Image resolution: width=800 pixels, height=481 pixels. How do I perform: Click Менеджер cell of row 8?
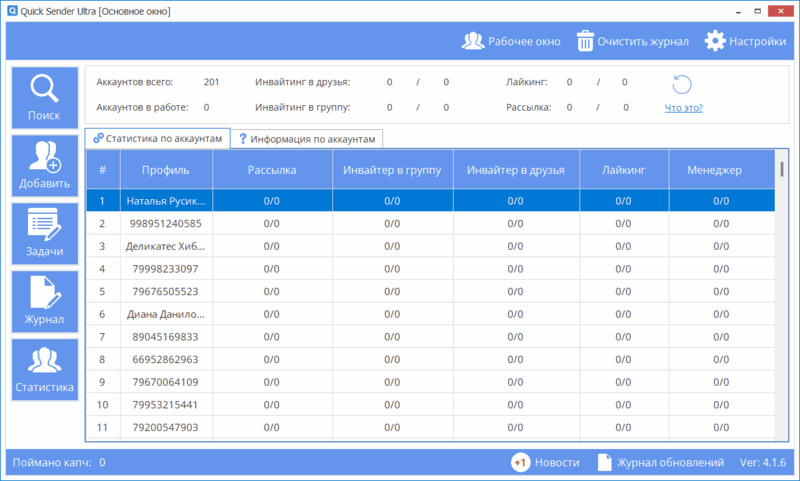pos(721,360)
